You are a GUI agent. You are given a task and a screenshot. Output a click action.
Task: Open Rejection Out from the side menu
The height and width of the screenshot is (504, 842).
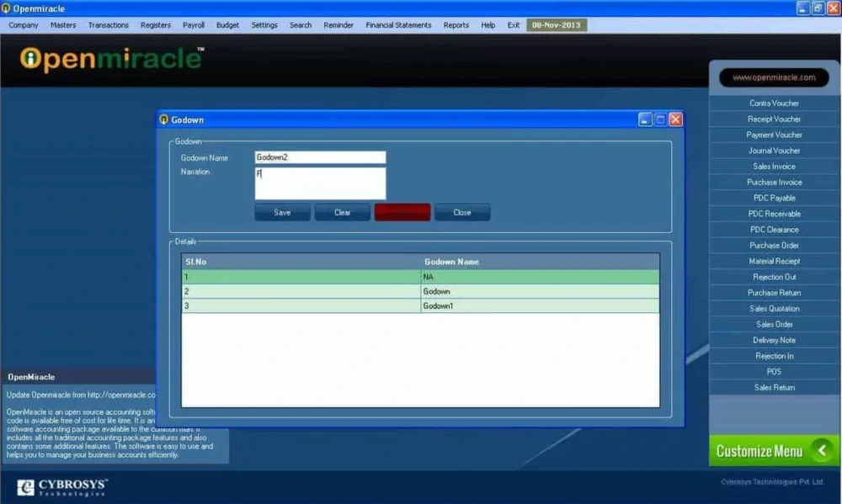click(x=774, y=277)
